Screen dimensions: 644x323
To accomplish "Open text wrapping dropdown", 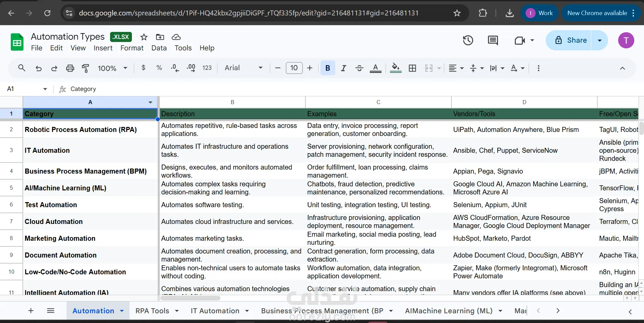I will (x=497, y=68).
